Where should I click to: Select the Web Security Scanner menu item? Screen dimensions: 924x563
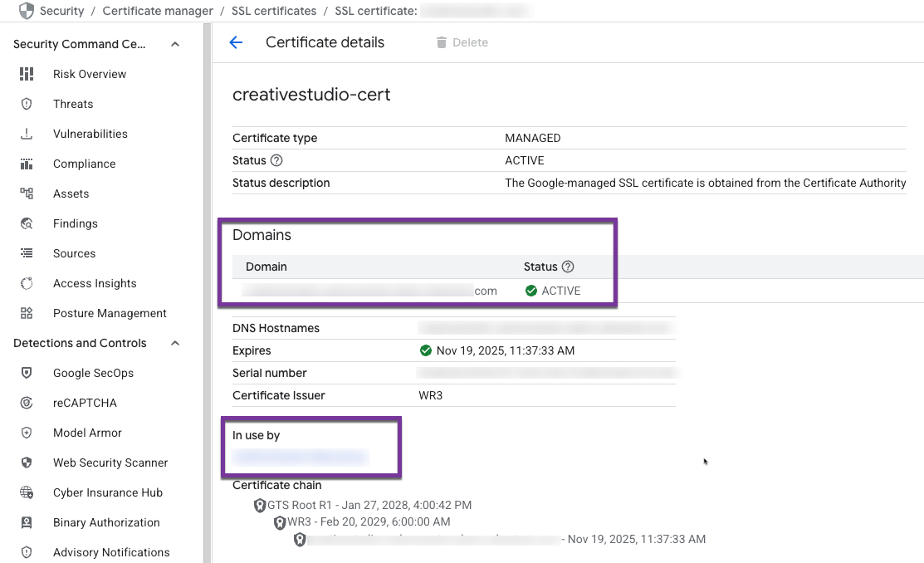110,463
